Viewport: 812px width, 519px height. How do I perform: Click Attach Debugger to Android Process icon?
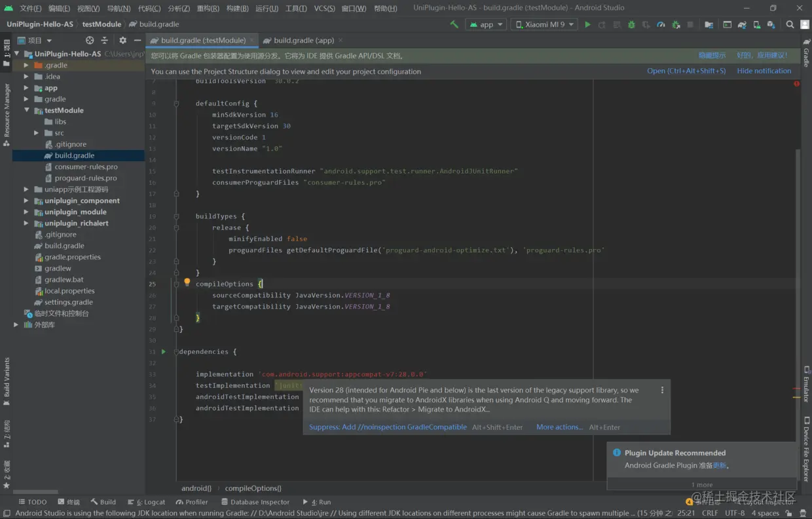tap(676, 24)
